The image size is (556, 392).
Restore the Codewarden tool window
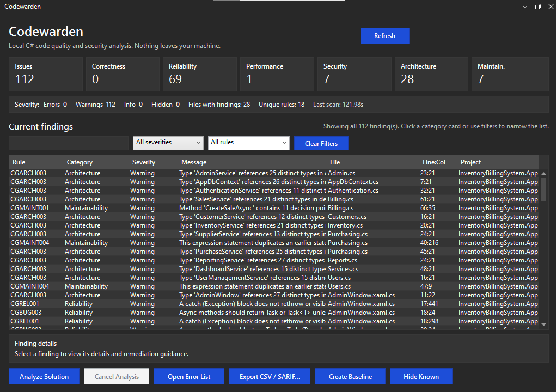coord(538,7)
